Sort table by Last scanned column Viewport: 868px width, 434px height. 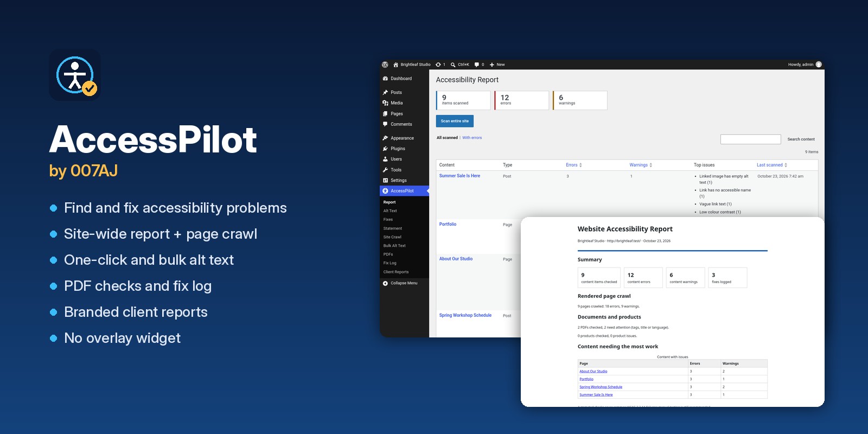(771, 165)
